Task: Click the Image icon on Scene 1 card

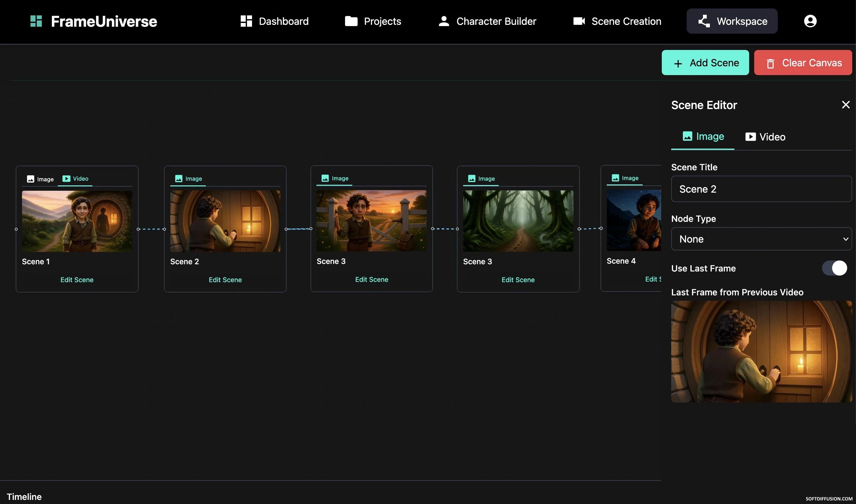Action: [x=30, y=179]
